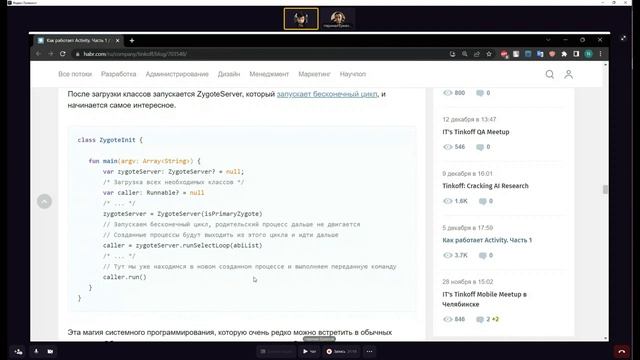640x360 pixels.
Task: Click the 'caller.run()' code line
Action: point(124,277)
